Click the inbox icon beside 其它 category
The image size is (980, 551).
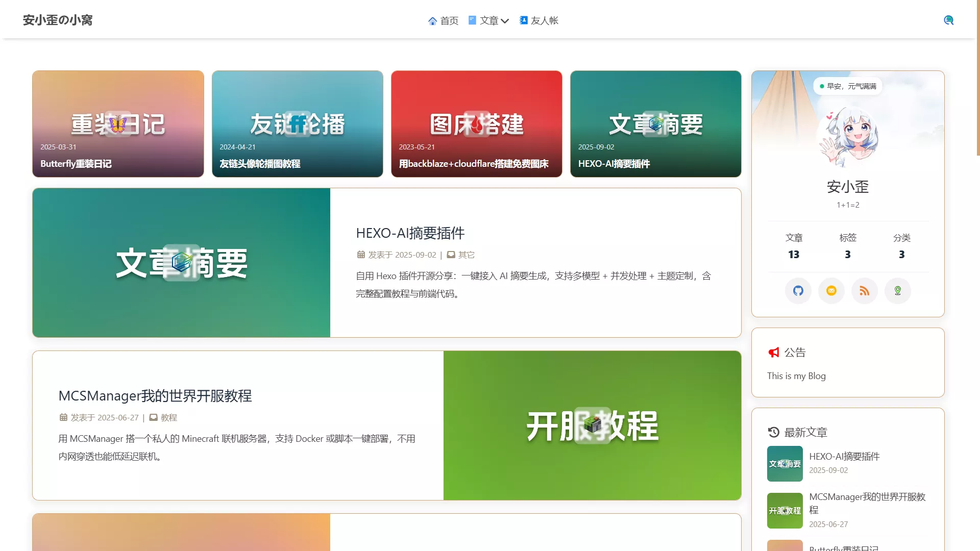tap(451, 255)
